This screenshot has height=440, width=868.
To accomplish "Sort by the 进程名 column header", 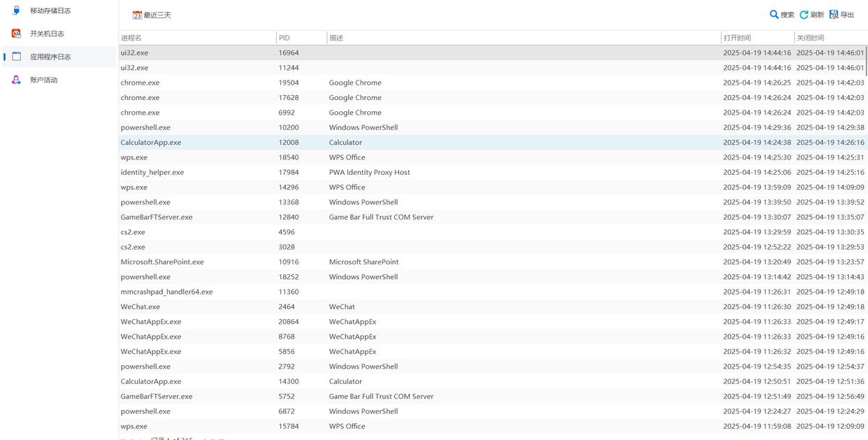I will (x=131, y=38).
